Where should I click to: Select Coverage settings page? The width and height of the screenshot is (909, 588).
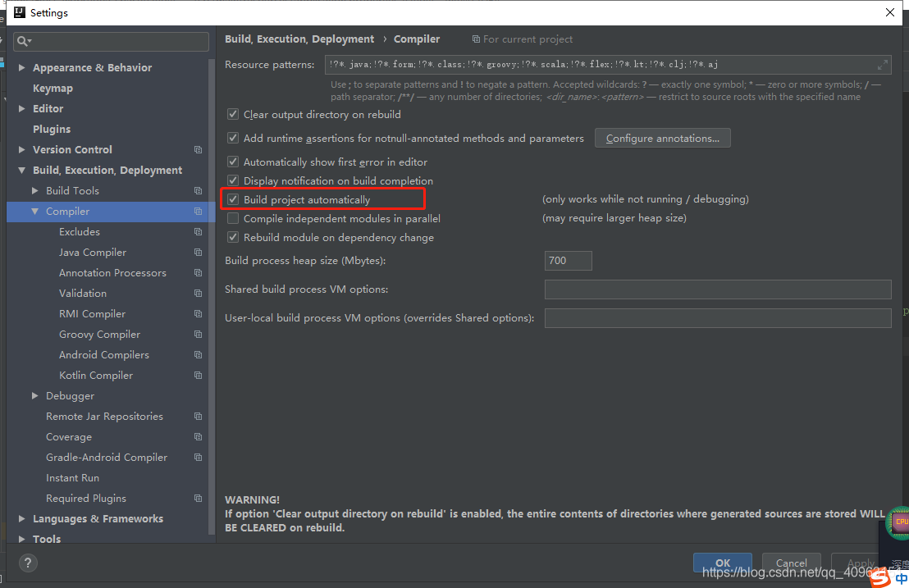(69, 437)
